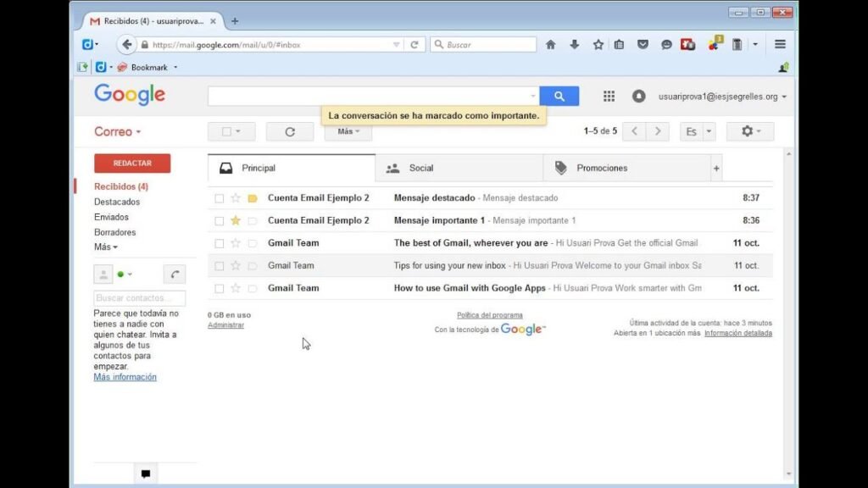This screenshot has height=488, width=868.
Task: Click the REDACTAR button
Action: [x=131, y=163]
